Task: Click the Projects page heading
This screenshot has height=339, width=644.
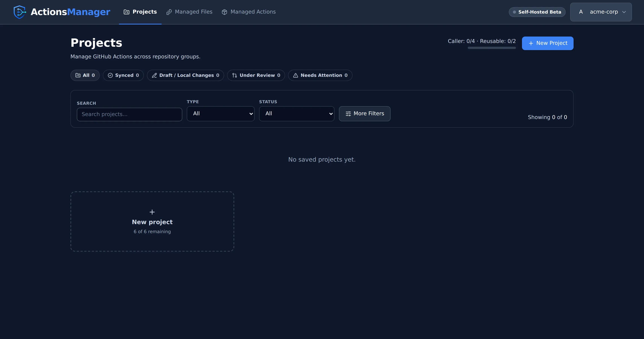Action: [x=96, y=43]
